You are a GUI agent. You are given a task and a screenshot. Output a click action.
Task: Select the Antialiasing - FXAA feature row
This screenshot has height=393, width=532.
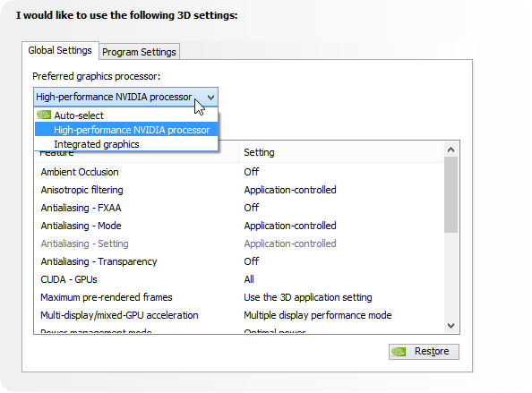[x=238, y=208]
